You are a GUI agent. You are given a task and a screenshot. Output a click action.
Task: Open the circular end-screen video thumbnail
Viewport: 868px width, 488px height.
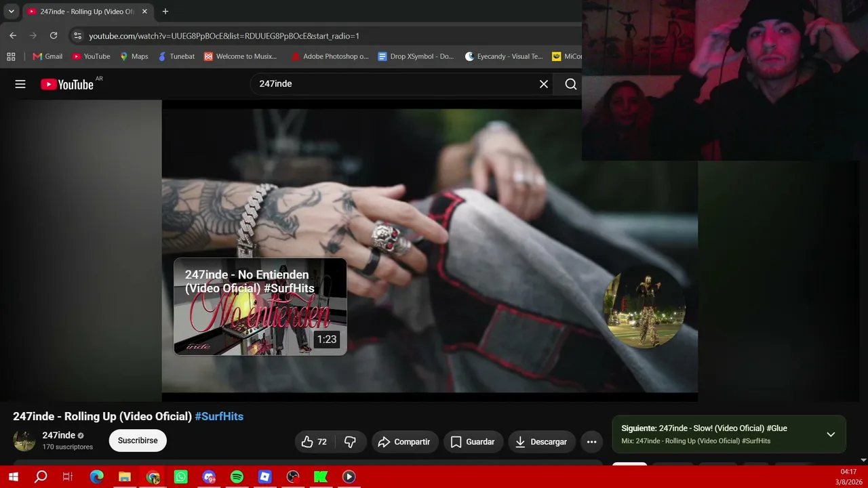[x=645, y=307]
